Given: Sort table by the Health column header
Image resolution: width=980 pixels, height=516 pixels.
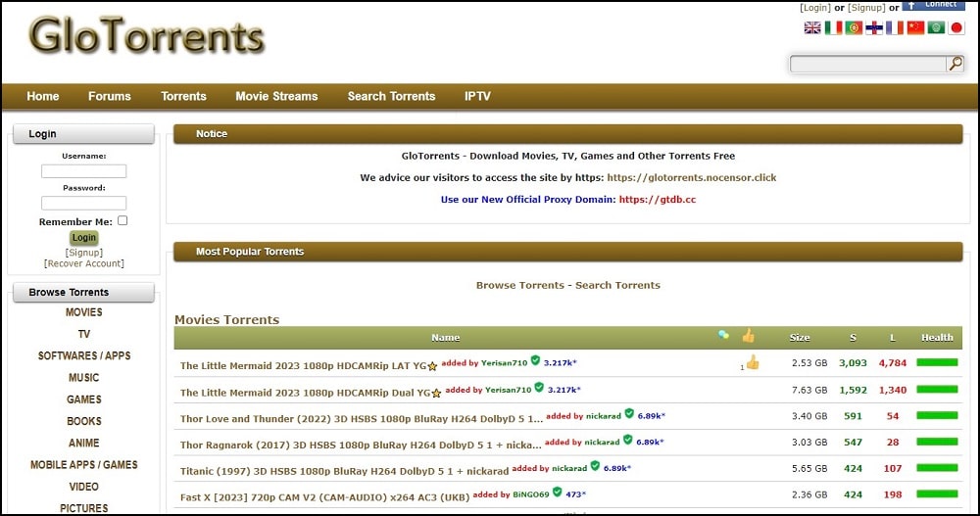Looking at the screenshot, I should click(937, 338).
